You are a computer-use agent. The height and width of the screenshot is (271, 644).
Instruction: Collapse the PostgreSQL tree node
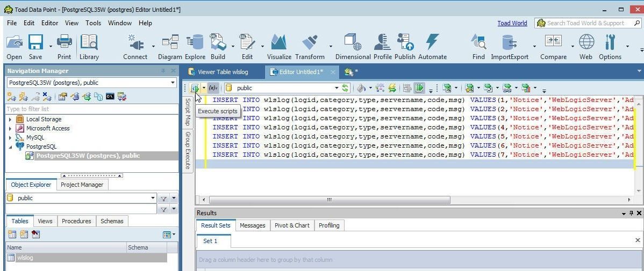pyautogui.click(x=10, y=147)
